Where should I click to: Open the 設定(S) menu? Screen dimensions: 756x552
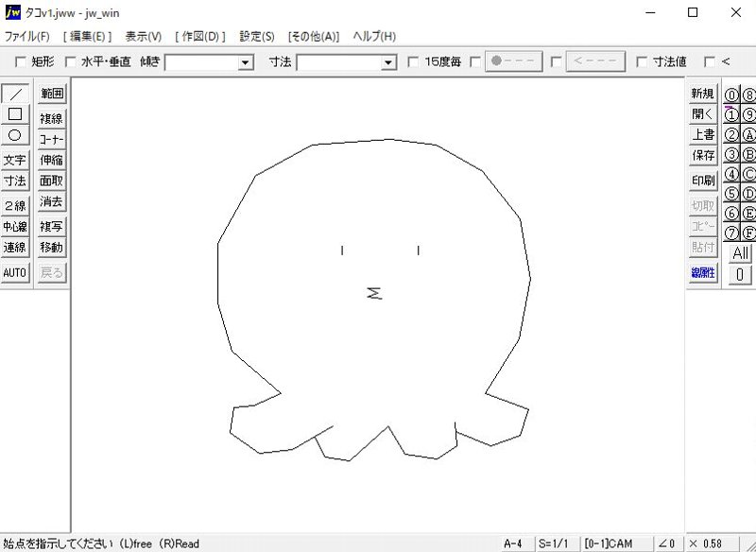[257, 36]
